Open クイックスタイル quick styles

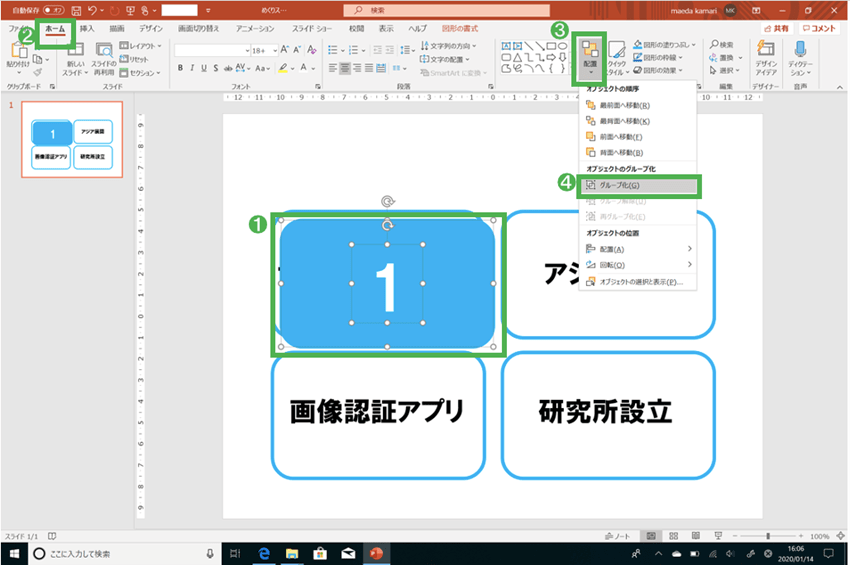(x=617, y=58)
